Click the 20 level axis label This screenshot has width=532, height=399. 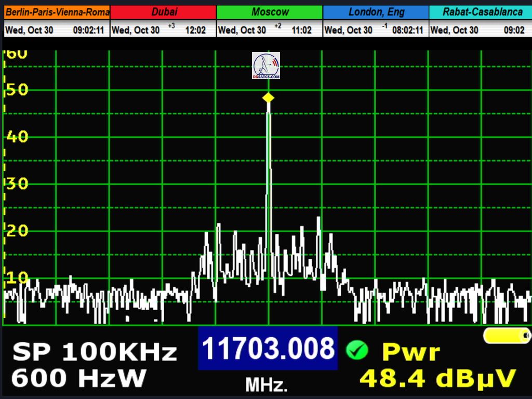click(x=17, y=231)
